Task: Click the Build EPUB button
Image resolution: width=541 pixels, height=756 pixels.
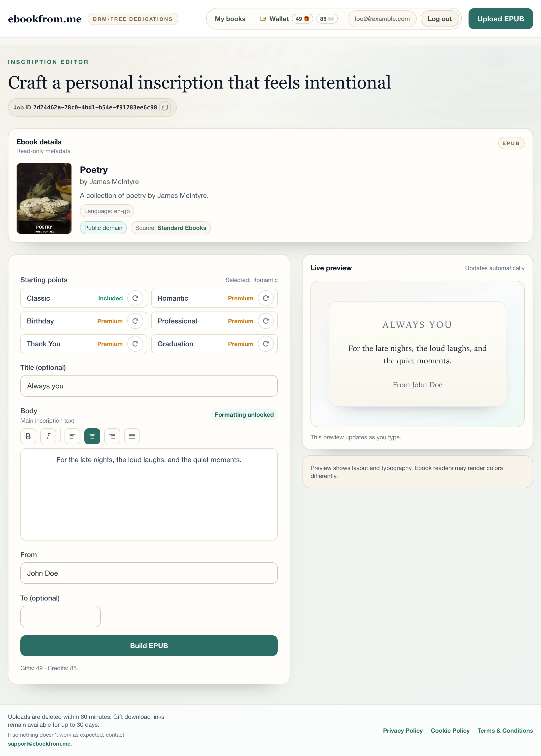Action: [149, 645]
